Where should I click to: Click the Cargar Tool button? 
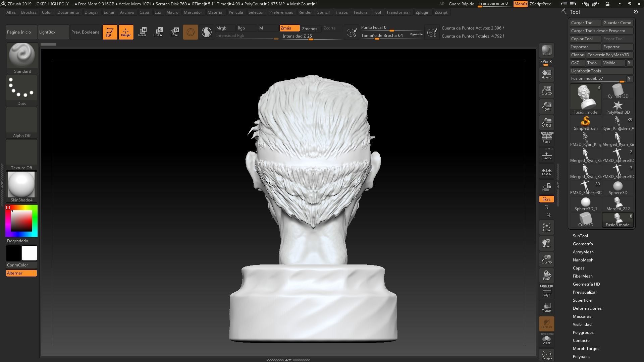pyautogui.click(x=585, y=23)
